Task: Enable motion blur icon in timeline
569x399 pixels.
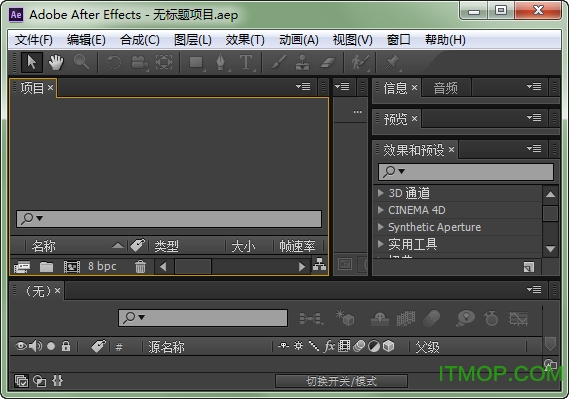Action: pyautogui.click(x=432, y=318)
